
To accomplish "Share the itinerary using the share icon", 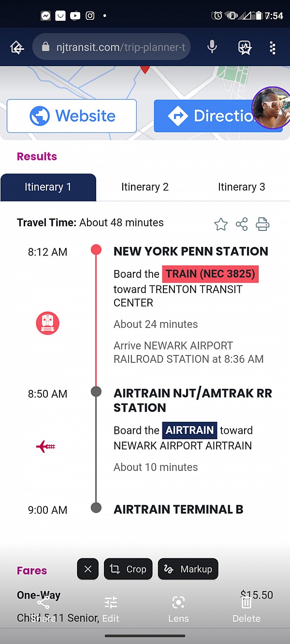I will click(242, 224).
